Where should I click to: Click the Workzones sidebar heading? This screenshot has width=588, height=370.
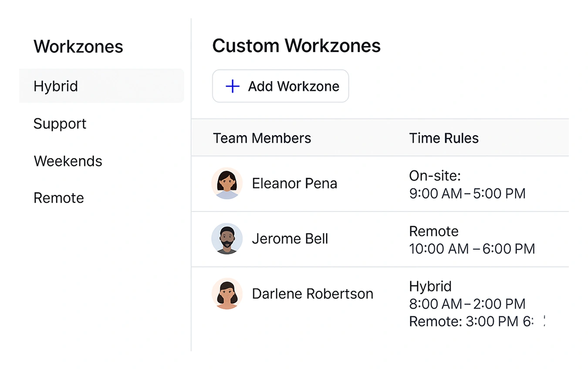coord(78,46)
